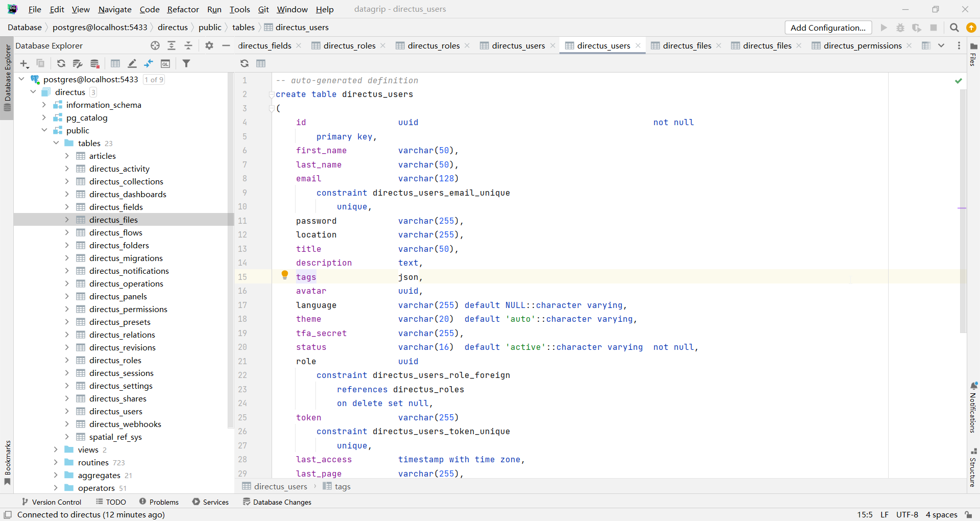This screenshot has width=980, height=521.
Task: Click the filter funnel icon in editor toolbar
Action: pos(186,63)
